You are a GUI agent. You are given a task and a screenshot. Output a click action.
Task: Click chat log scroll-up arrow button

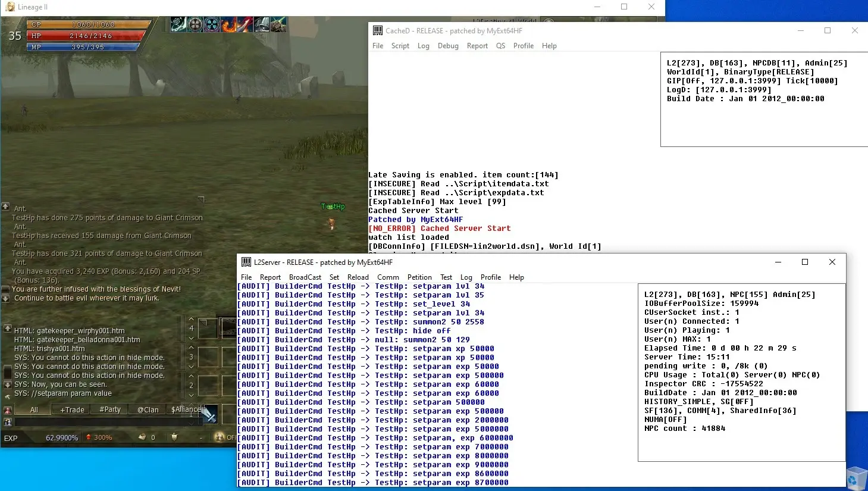pyautogui.click(x=8, y=329)
